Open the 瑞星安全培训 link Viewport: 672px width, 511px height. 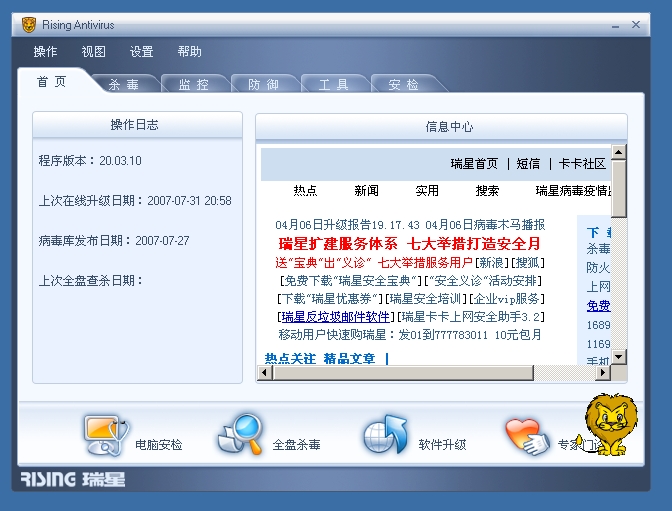click(x=425, y=299)
